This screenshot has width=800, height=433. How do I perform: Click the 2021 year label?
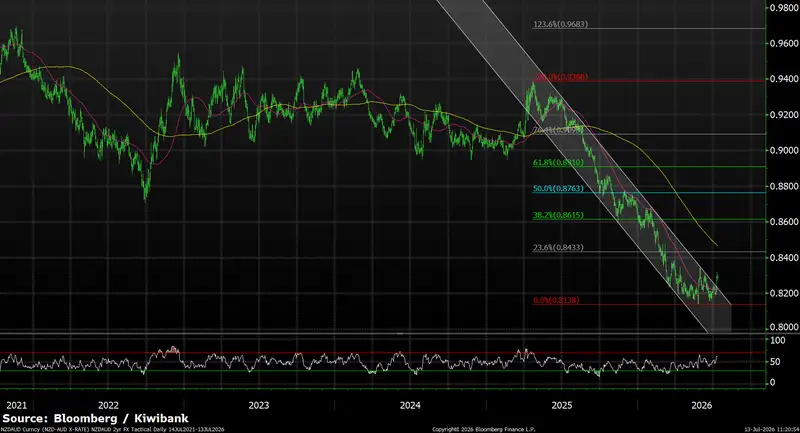16,405
